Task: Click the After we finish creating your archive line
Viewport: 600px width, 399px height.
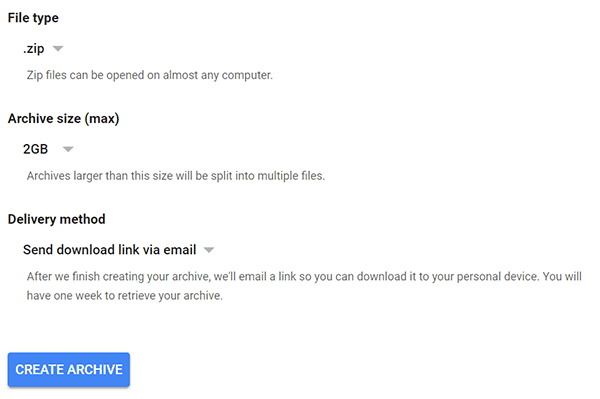Action: 304,276
